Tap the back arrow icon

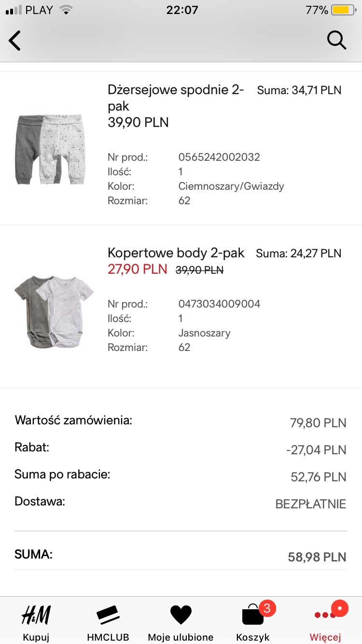(15, 41)
